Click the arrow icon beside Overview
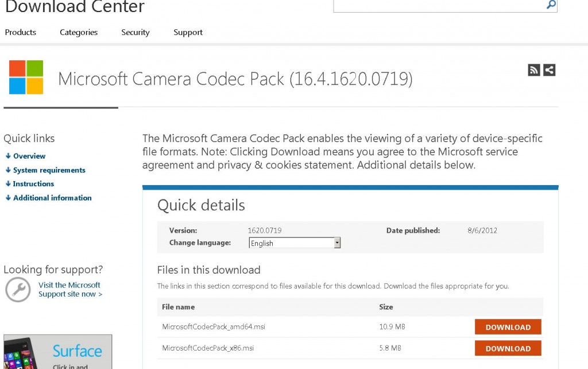588x369 pixels. [8, 156]
